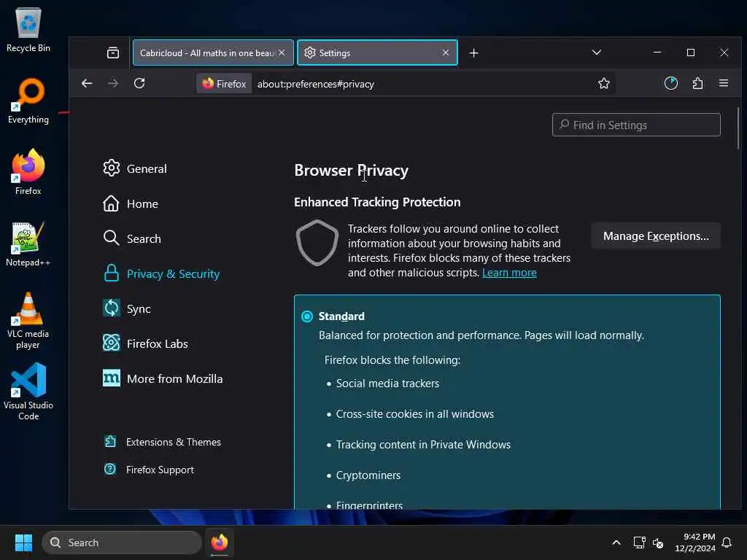This screenshot has width=747, height=560.
Task: Select the Standard protection radio button
Action: [x=307, y=316]
